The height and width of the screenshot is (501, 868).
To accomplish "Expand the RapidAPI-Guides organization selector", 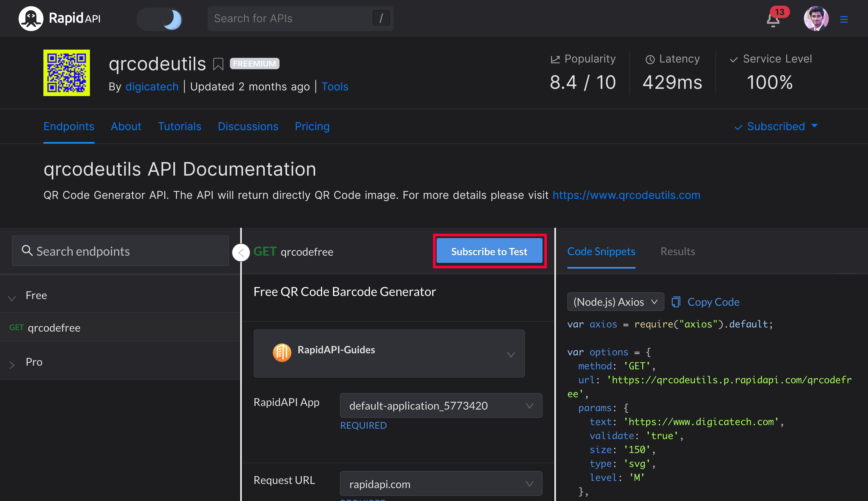I will (389, 353).
